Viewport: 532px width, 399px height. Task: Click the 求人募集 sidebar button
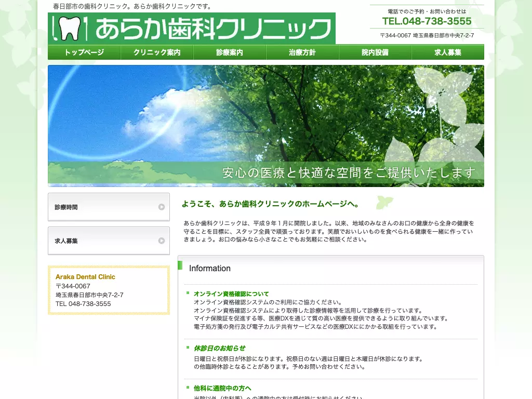pos(109,241)
